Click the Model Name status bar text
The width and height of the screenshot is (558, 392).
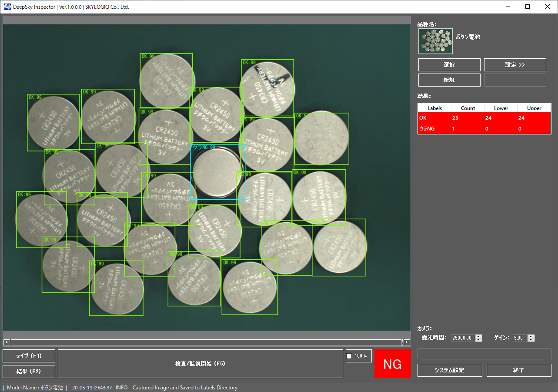click(x=35, y=388)
